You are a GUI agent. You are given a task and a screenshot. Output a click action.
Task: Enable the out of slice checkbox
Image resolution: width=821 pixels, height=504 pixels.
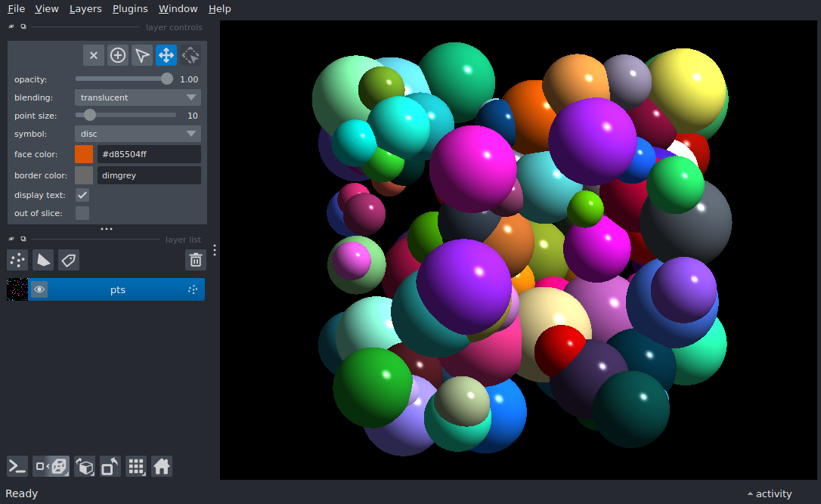82,213
